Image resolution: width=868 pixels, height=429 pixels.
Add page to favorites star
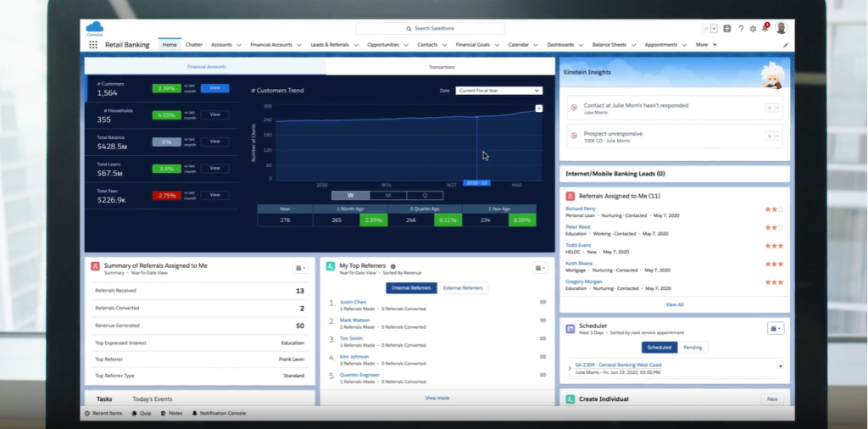click(706, 29)
